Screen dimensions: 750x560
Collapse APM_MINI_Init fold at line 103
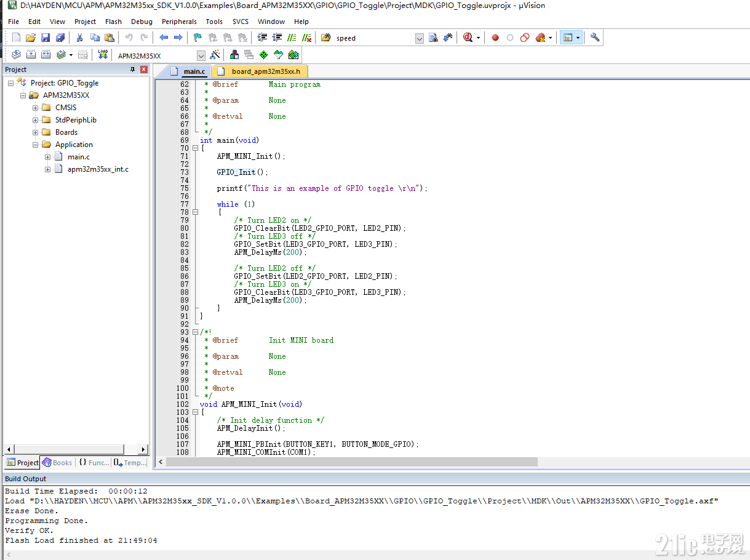click(x=195, y=412)
